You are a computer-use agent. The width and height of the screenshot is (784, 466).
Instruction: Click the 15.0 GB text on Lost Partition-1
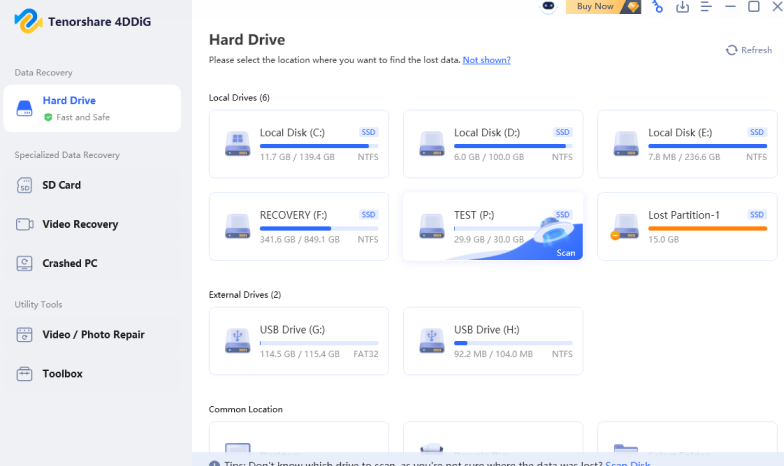(x=664, y=240)
